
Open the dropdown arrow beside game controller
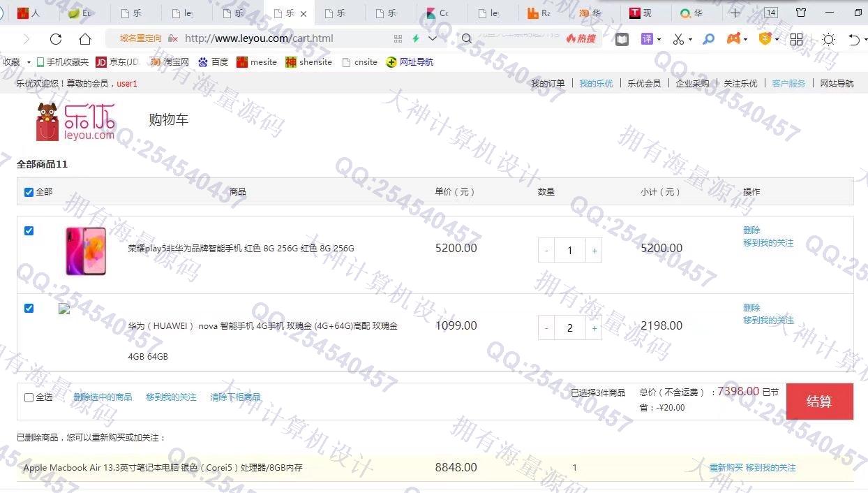point(745,39)
